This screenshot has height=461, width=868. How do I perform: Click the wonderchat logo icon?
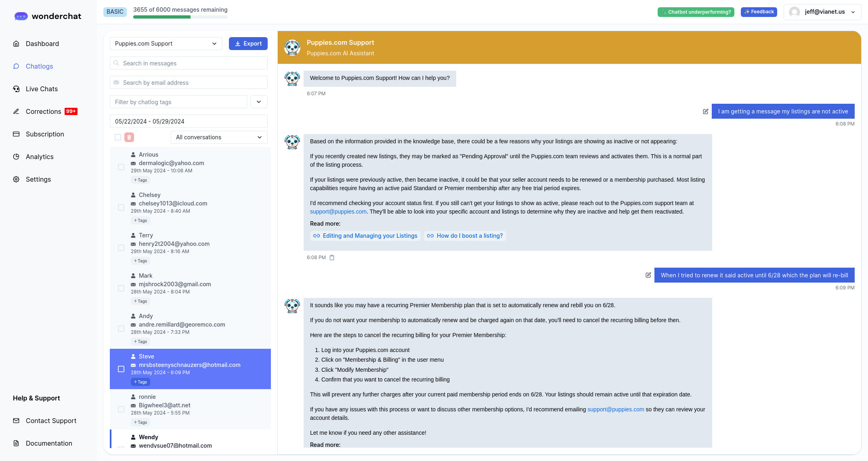coord(21,16)
